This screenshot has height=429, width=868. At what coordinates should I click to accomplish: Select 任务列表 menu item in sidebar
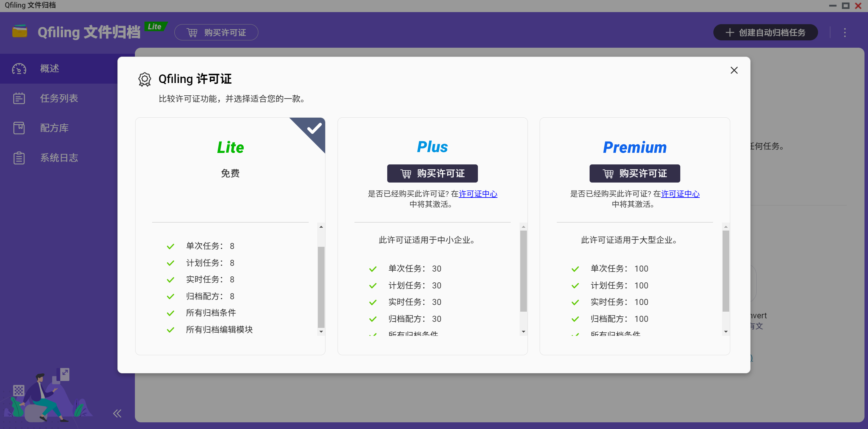(59, 98)
